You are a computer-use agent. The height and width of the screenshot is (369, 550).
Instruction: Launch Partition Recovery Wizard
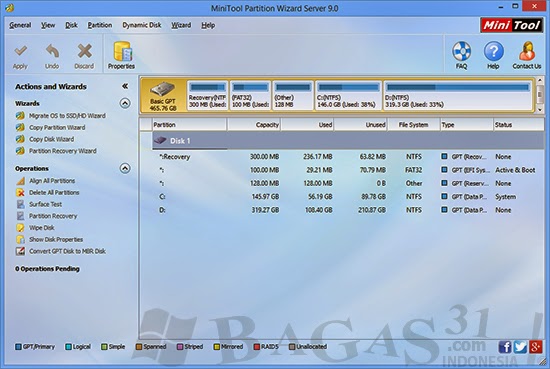(x=62, y=151)
